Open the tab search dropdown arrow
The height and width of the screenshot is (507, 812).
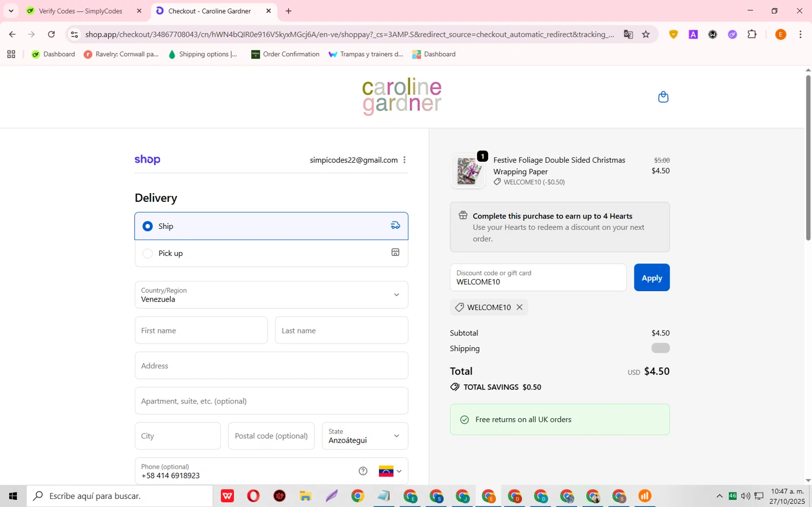click(11, 11)
